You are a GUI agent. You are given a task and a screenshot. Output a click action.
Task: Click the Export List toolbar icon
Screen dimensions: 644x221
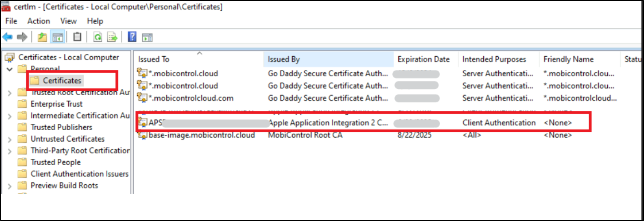(112, 38)
